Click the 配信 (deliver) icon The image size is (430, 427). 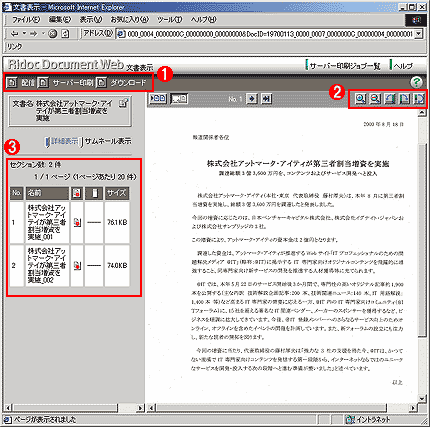point(12,82)
